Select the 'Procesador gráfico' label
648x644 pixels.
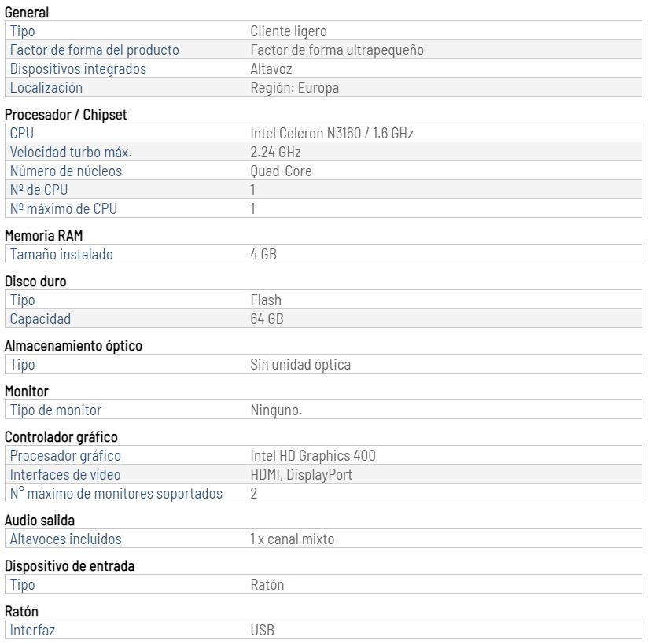click(66, 455)
